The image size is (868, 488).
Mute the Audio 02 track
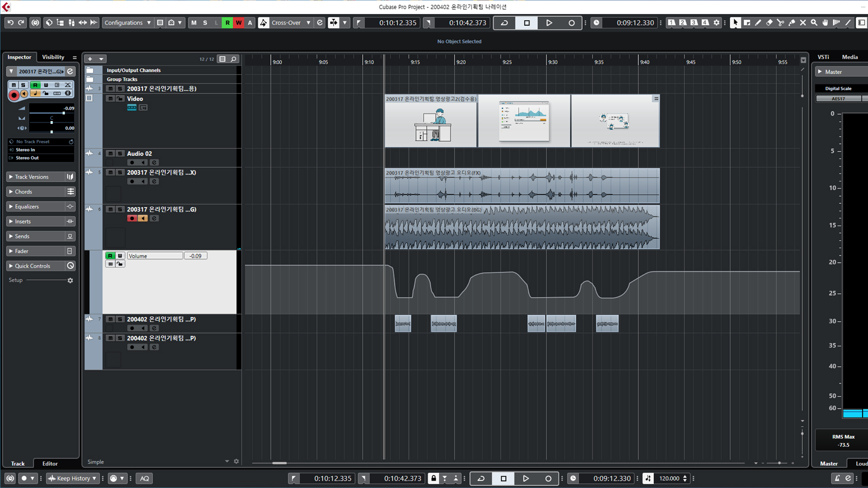110,154
